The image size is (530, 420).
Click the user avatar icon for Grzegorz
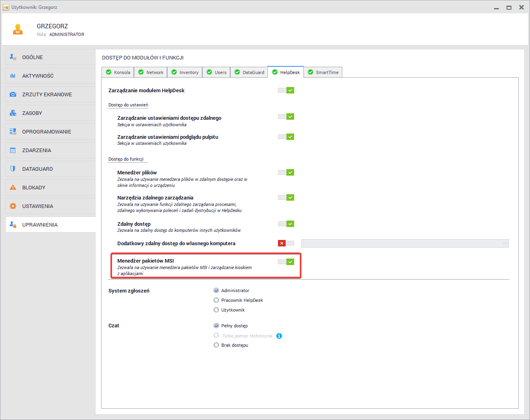click(x=17, y=30)
